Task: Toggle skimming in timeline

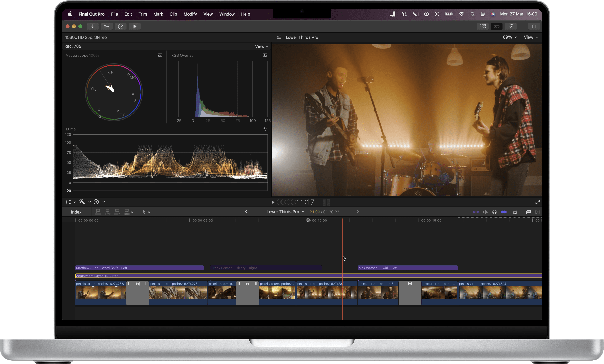Action: click(475, 212)
